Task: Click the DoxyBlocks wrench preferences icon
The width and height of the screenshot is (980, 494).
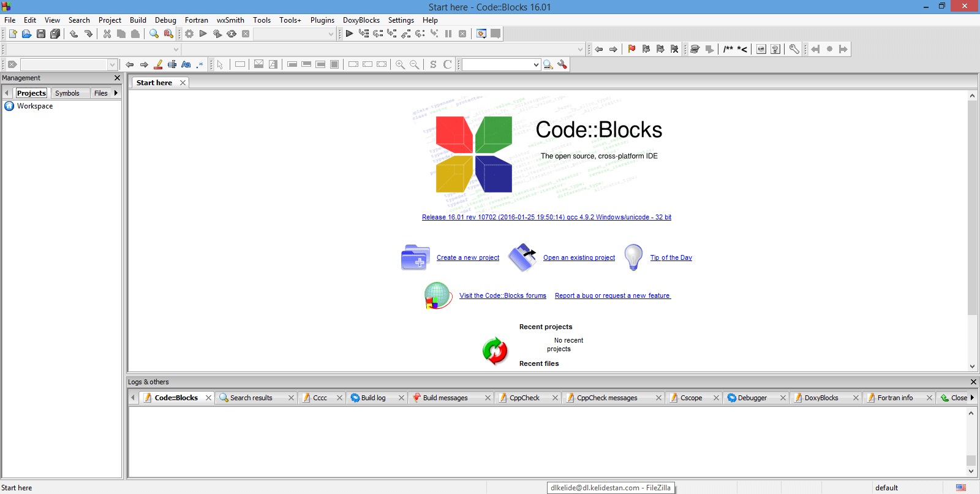Action: [794, 49]
